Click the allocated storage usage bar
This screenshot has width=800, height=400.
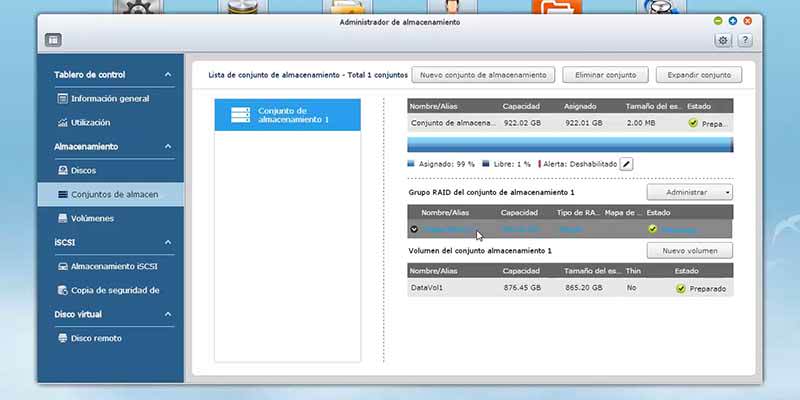click(x=570, y=144)
